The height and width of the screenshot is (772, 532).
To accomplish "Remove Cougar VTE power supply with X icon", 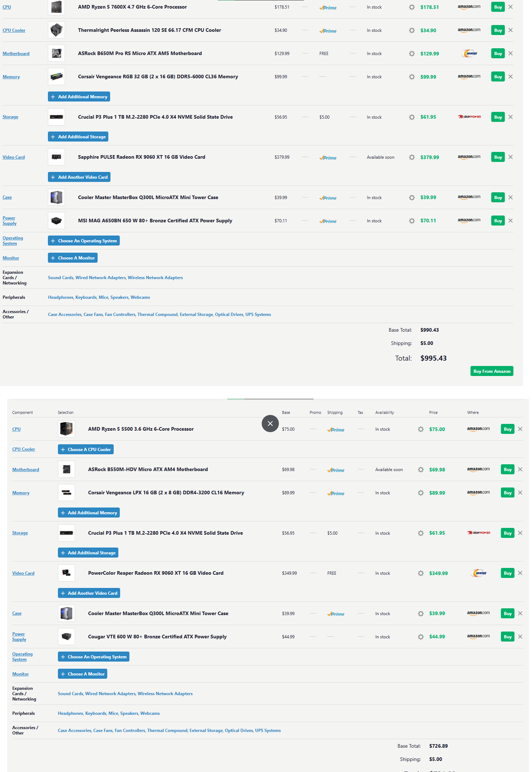I will [520, 637].
